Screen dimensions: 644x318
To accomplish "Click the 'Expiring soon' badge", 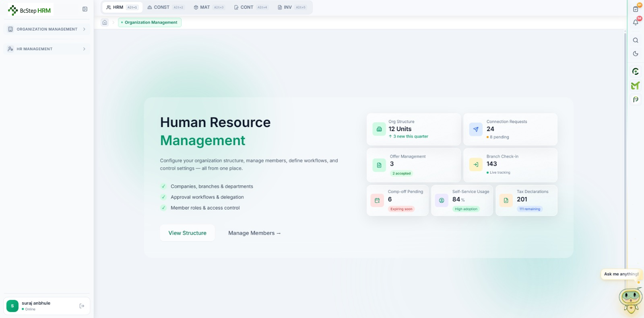I will [x=401, y=209].
